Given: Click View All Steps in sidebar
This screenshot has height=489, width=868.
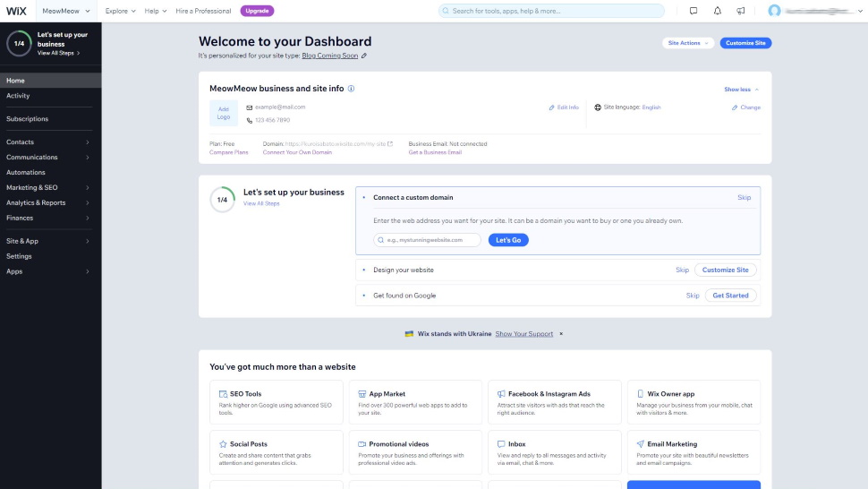Looking at the screenshot, I should (x=59, y=53).
